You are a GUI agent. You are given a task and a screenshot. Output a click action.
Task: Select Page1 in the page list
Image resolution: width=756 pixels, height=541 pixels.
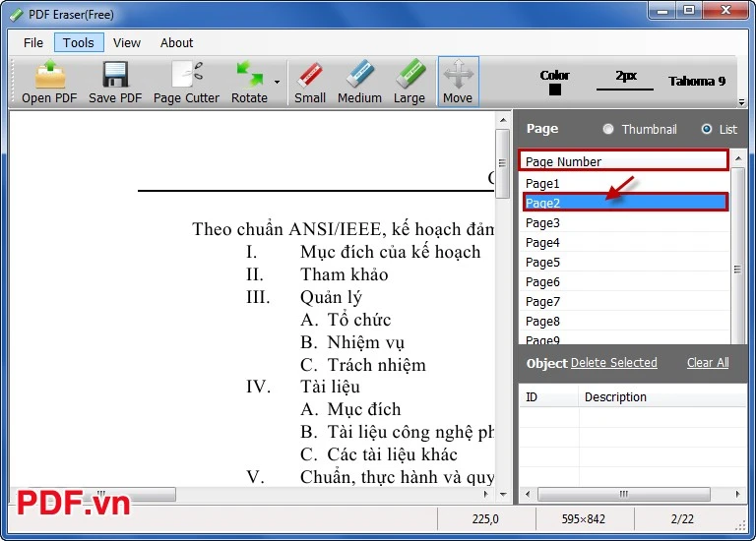pos(624,184)
